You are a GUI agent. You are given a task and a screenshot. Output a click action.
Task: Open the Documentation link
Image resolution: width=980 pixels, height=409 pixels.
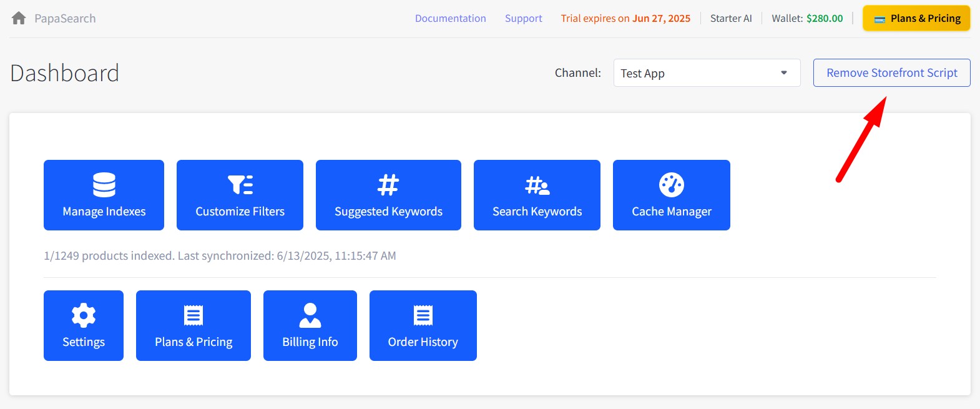(451, 19)
